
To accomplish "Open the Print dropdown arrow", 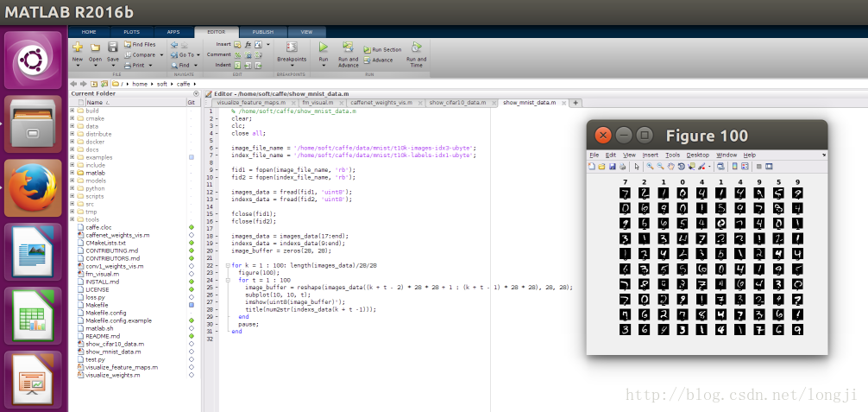I will tap(151, 66).
